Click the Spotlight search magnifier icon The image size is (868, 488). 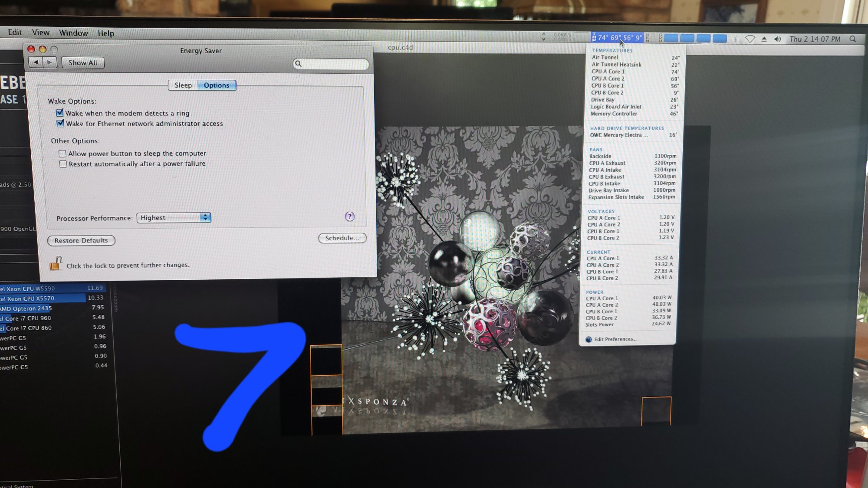pyautogui.click(x=853, y=39)
